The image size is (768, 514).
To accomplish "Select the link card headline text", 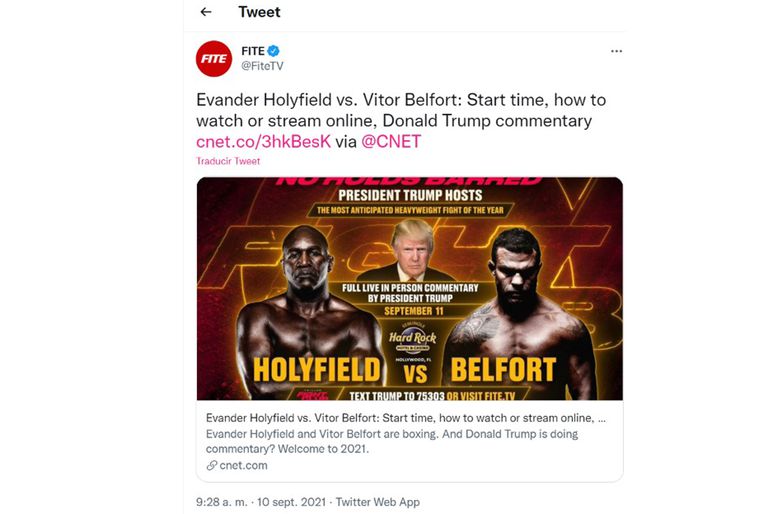I will coord(405,418).
